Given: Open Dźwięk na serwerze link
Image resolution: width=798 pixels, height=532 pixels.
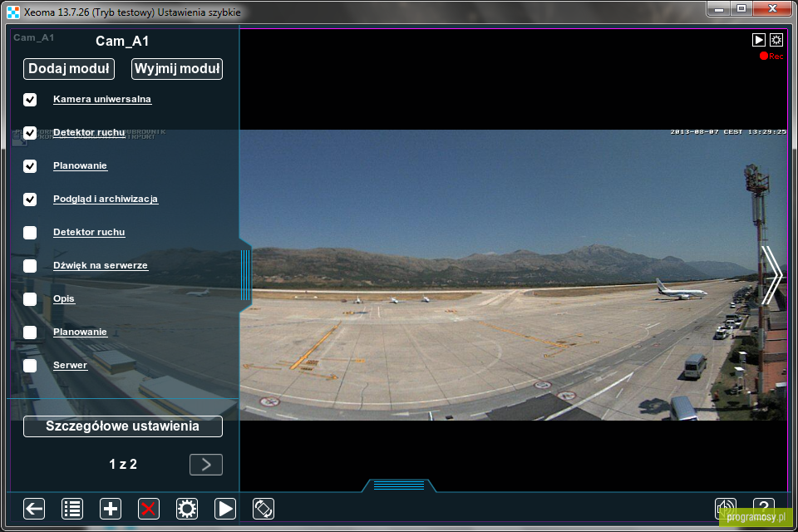Looking at the screenshot, I should click(x=101, y=265).
